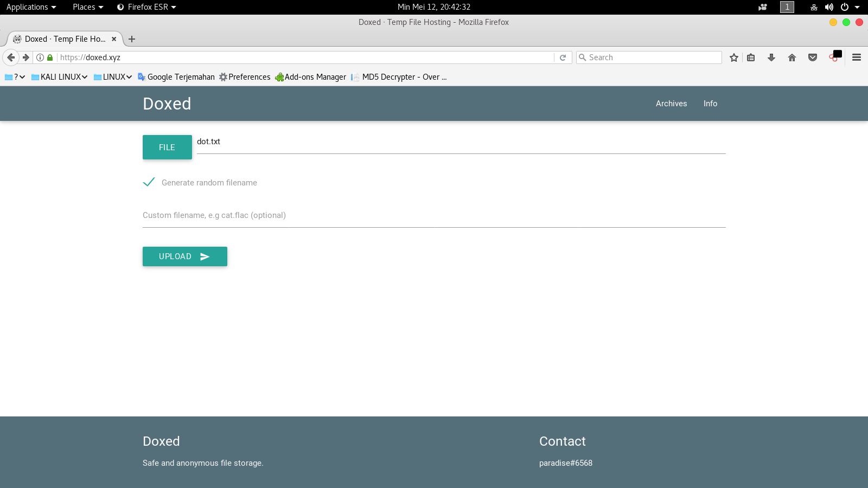Image resolution: width=868 pixels, height=488 pixels.
Task: Open the Places menu
Action: click(88, 7)
